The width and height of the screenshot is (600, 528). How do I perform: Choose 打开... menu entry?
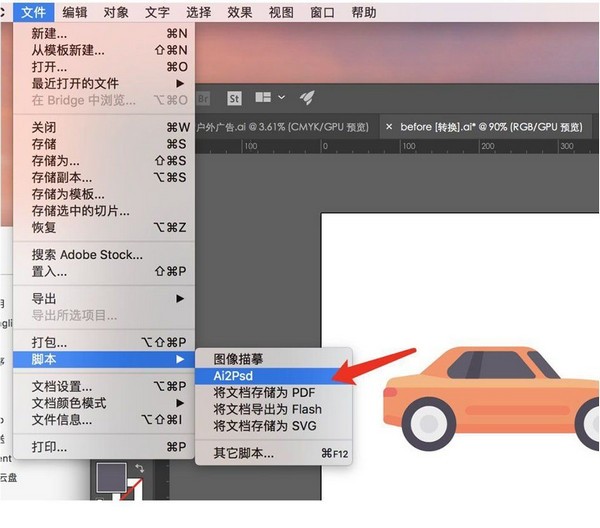coord(104,67)
